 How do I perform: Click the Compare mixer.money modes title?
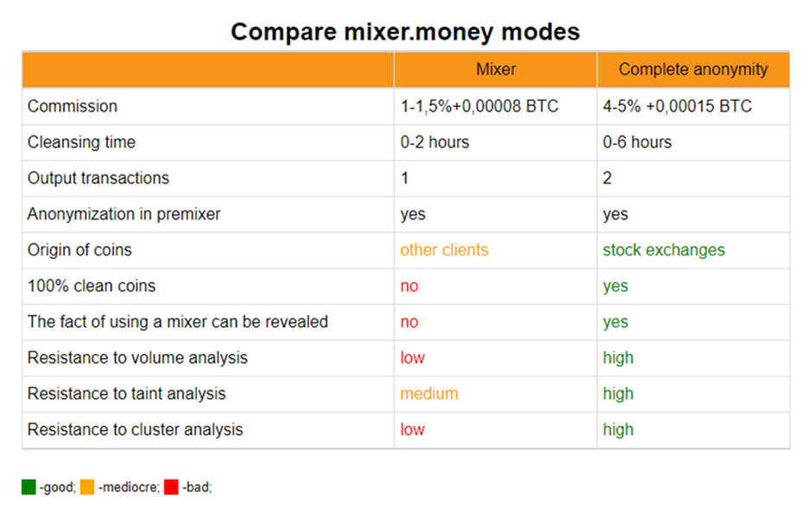pos(405,32)
